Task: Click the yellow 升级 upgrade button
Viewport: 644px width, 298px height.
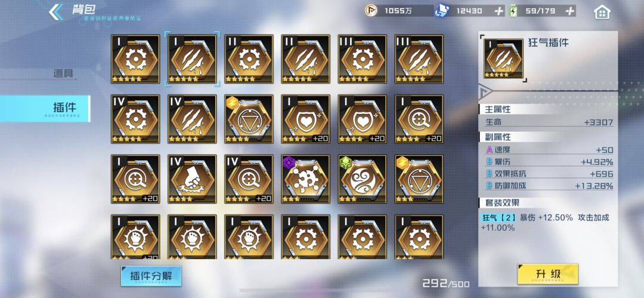Action: coord(548,274)
